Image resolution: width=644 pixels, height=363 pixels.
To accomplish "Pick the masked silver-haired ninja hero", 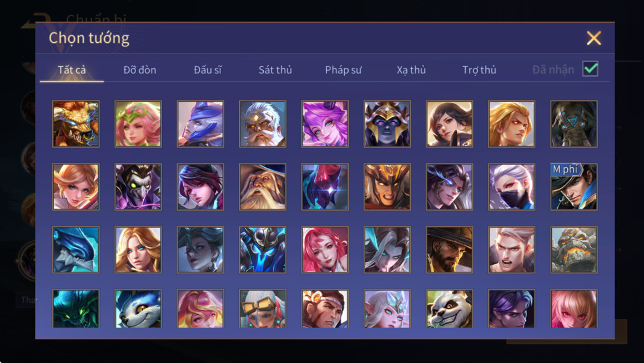I will tap(511, 187).
